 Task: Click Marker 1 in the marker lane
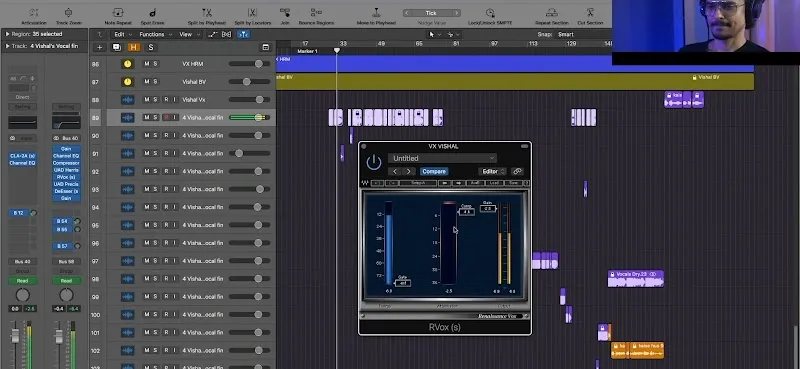tap(308, 51)
